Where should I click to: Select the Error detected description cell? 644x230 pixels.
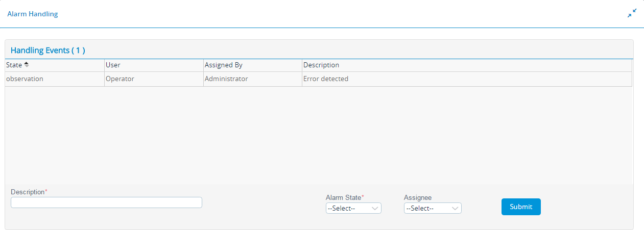point(326,79)
